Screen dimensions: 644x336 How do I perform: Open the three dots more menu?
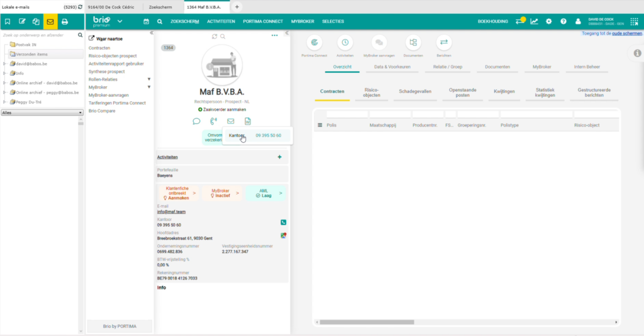(x=274, y=36)
